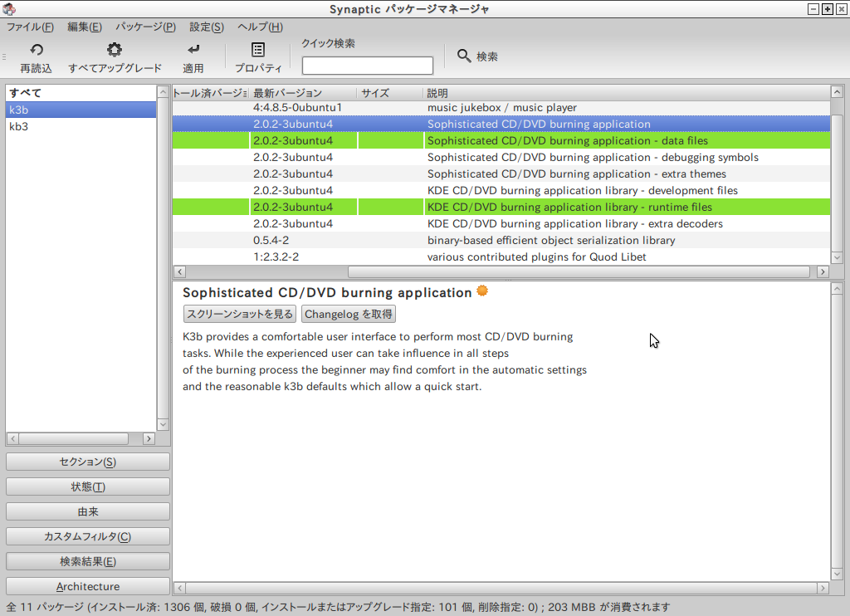Click package list scroll down arrow

click(x=837, y=258)
